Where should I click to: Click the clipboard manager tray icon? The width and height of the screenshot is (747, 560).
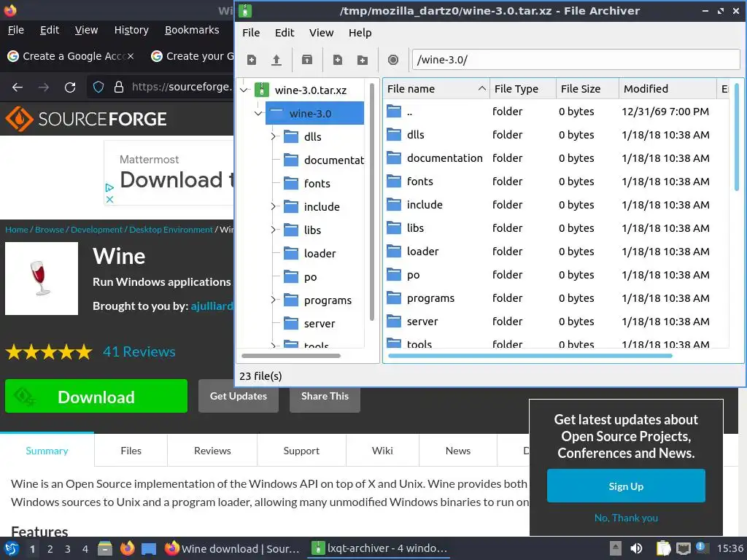(663, 548)
